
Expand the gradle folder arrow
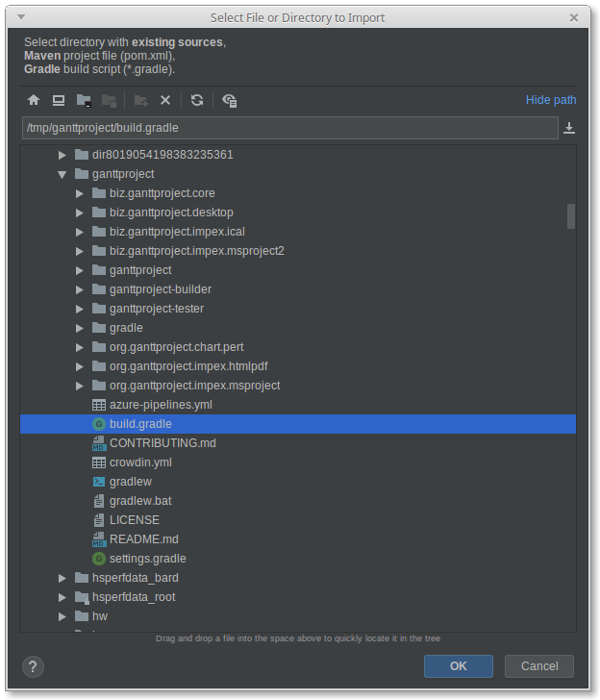[80, 328]
